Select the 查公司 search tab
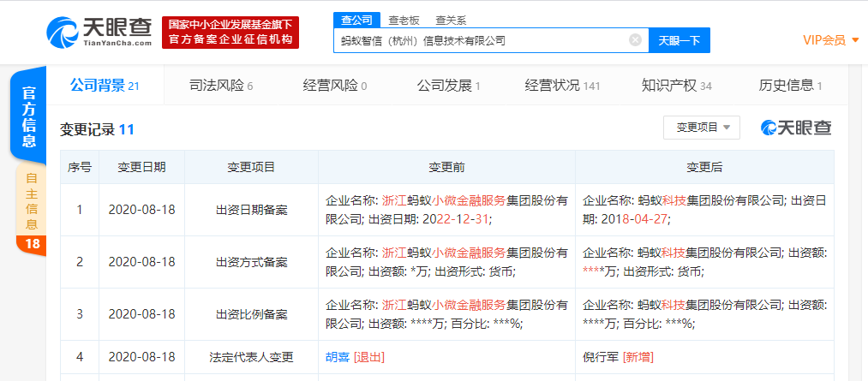The height and width of the screenshot is (381, 868). point(356,21)
